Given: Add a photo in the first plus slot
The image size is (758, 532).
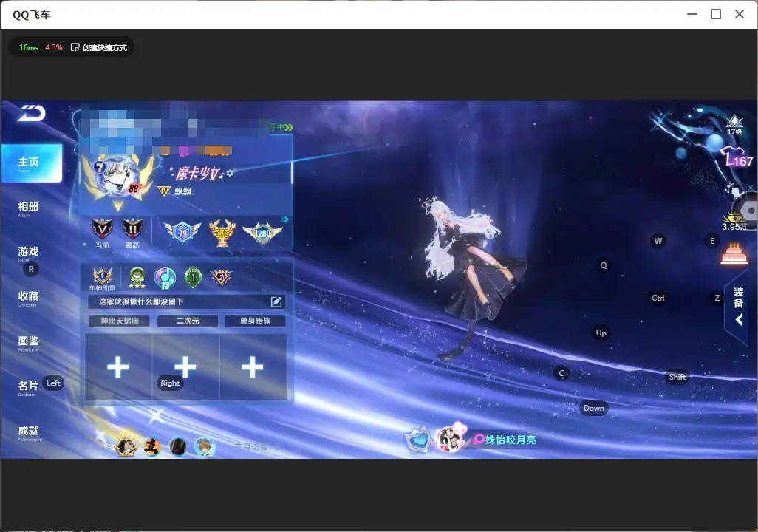Looking at the screenshot, I should coord(118,367).
